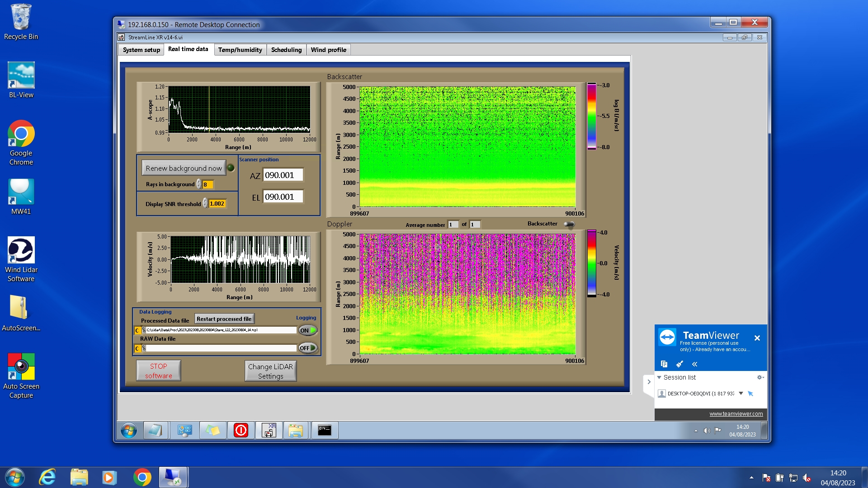
Task: Flip the Backscatter toggle above Doppler plot
Action: pos(569,224)
